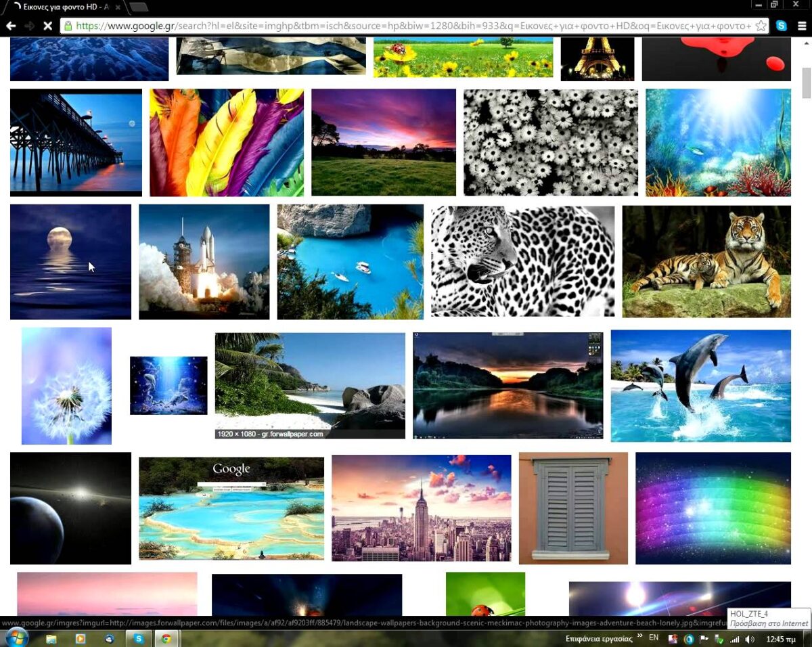Image resolution: width=812 pixels, height=647 pixels.
Task: Check network signal icon in system tray
Action: coord(735,638)
